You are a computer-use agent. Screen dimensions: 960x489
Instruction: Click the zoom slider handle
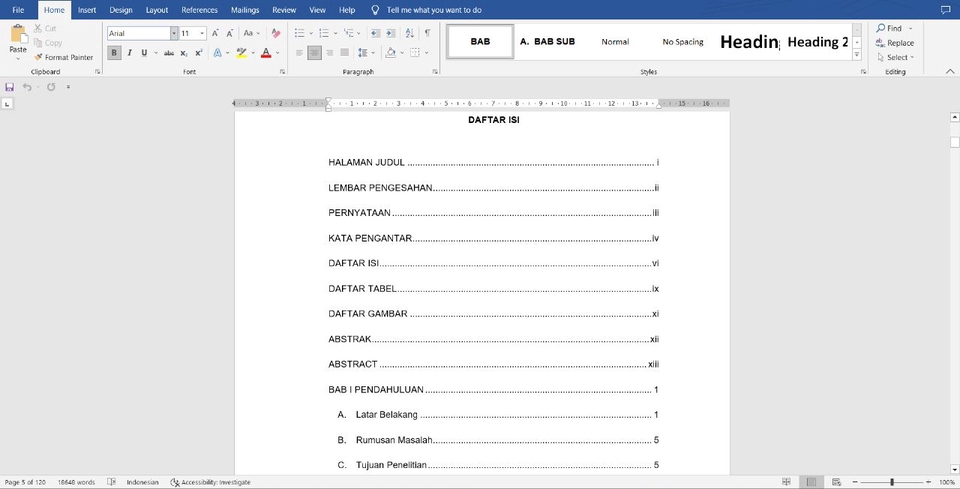(x=892, y=482)
